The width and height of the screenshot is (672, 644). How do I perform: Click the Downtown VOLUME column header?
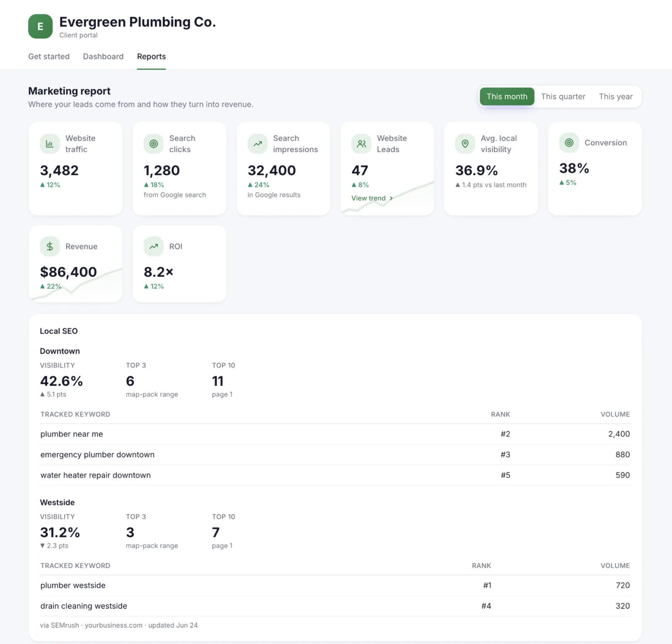pyautogui.click(x=615, y=414)
